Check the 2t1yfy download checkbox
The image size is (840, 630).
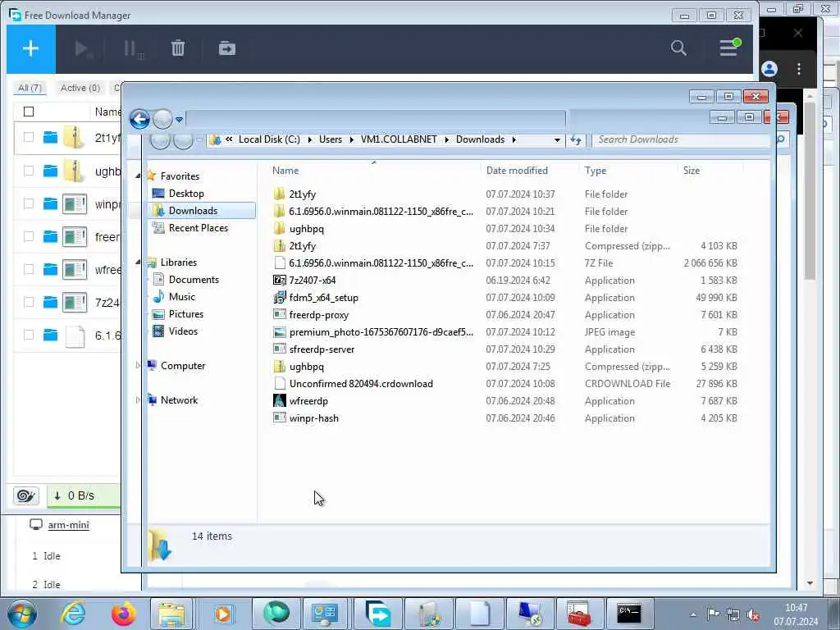pos(29,138)
